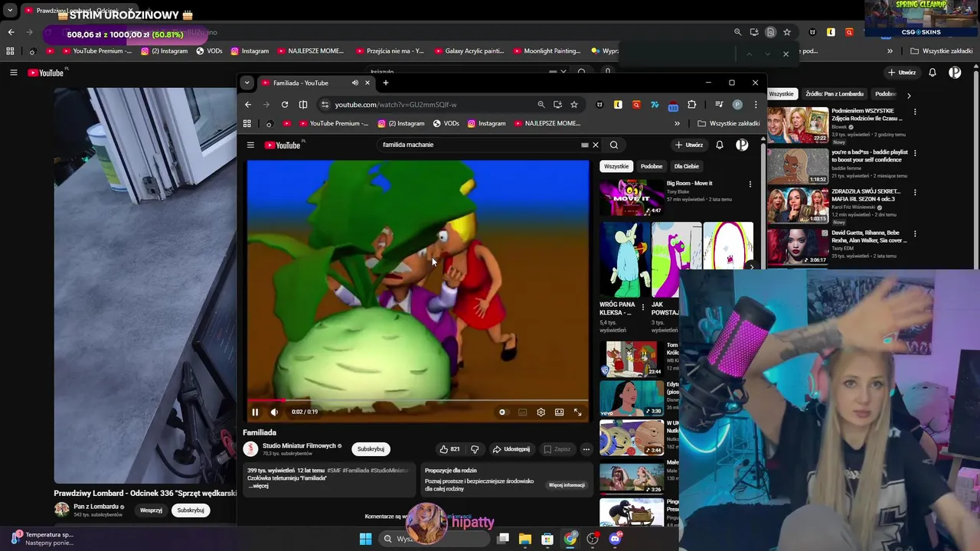Open more actions menu under video
The height and width of the screenshot is (551, 980).
coord(586,449)
